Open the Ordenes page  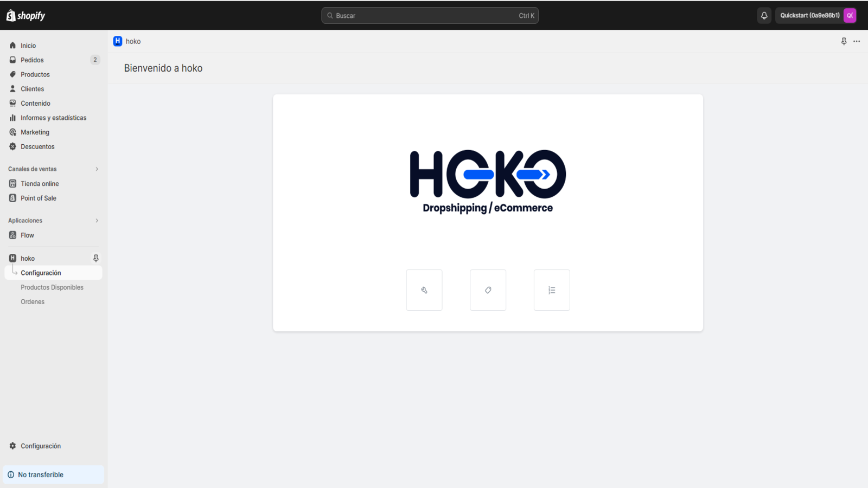tap(33, 302)
